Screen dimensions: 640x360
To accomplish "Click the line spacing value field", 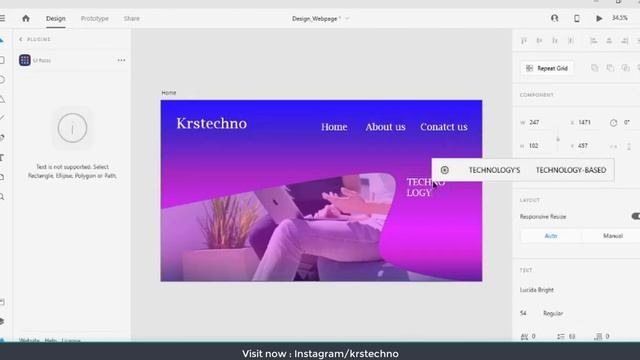I will point(572,336).
